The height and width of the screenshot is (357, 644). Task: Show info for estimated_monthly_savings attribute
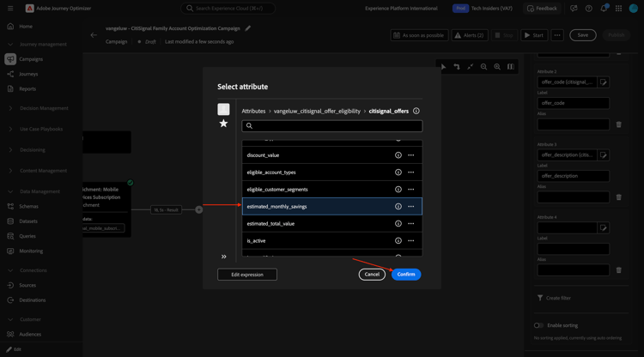tap(398, 207)
